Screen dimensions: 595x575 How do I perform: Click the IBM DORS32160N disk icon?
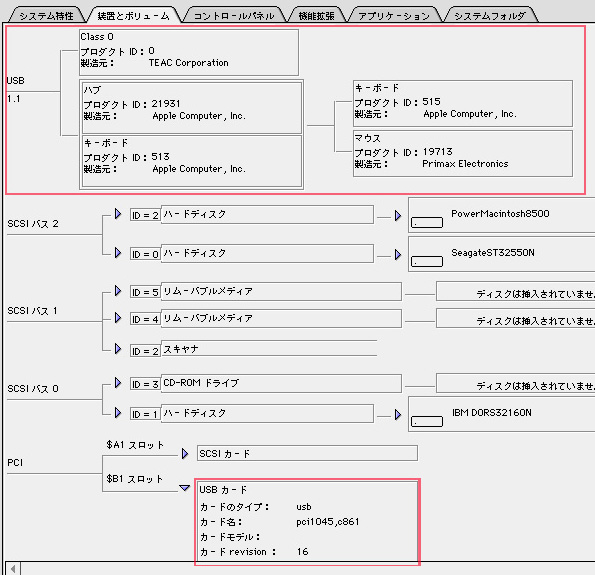[427, 421]
